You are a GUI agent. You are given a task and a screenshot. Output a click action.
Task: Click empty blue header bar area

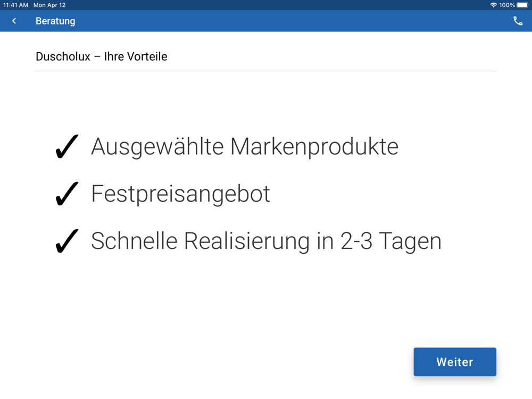[293, 21]
